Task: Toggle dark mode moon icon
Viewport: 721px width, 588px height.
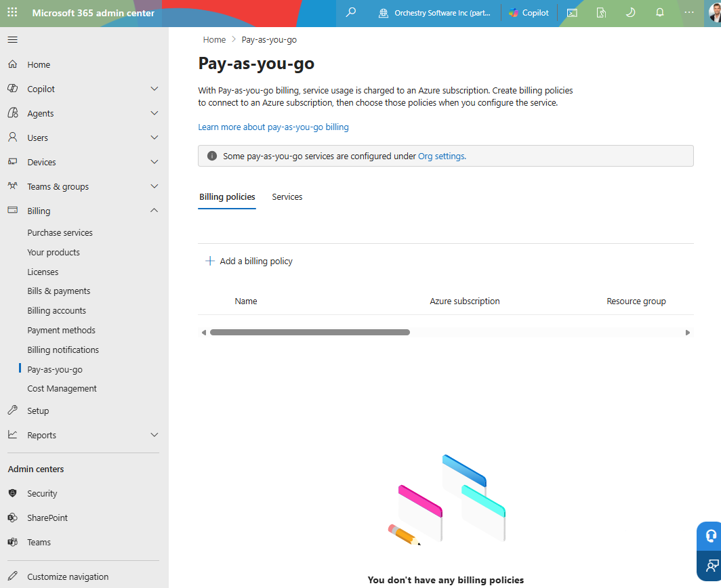Action: click(x=630, y=12)
